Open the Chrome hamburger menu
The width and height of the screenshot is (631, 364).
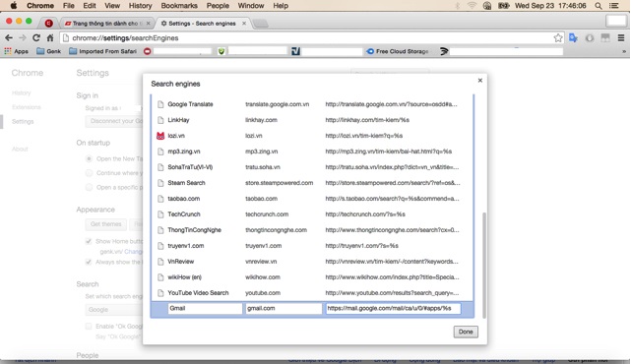pyautogui.click(x=621, y=37)
